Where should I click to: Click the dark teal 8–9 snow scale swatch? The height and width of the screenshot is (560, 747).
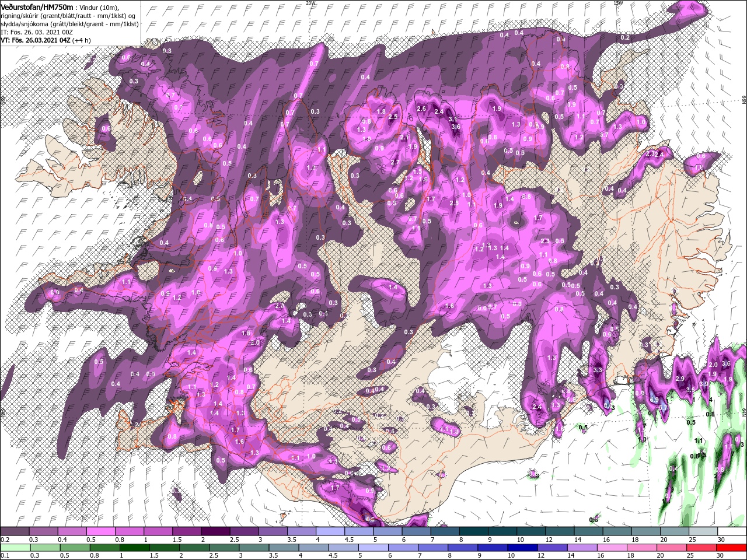pos(474,531)
